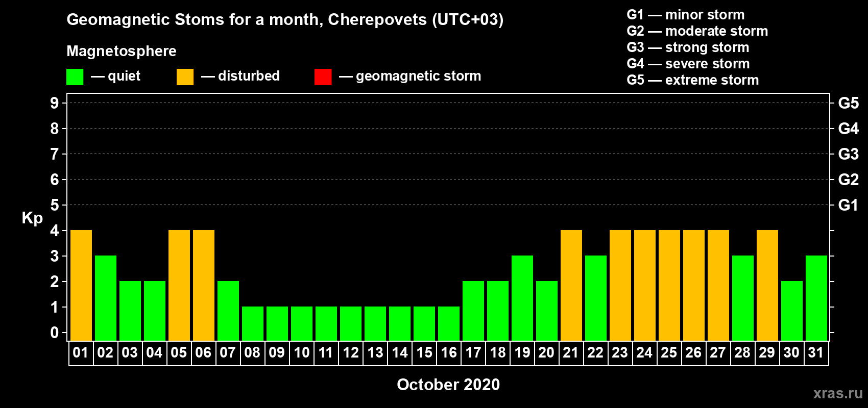Image resolution: width=868 pixels, height=408 pixels.
Task: Select the orange bar for day 29
Action: (767, 285)
